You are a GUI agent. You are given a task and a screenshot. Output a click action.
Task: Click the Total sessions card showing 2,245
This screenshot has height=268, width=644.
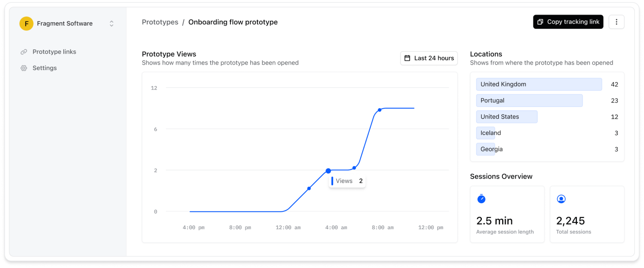click(x=586, y=214)
